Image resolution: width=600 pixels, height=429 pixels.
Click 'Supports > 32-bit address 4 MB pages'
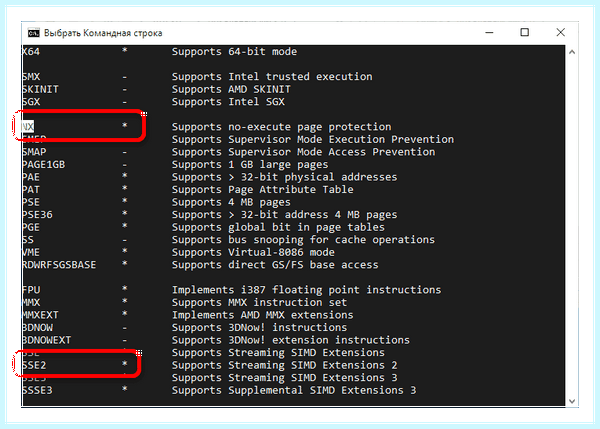[x=284, y=215]
